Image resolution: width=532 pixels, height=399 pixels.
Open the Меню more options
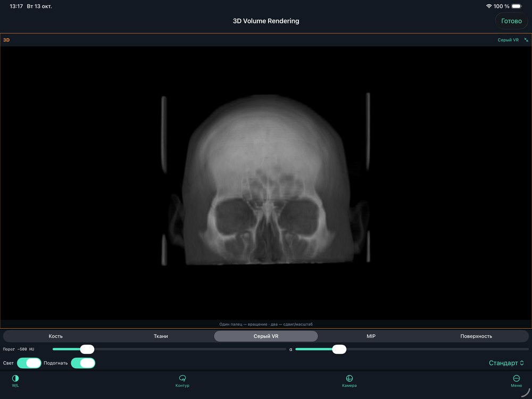tap(516, 381)
